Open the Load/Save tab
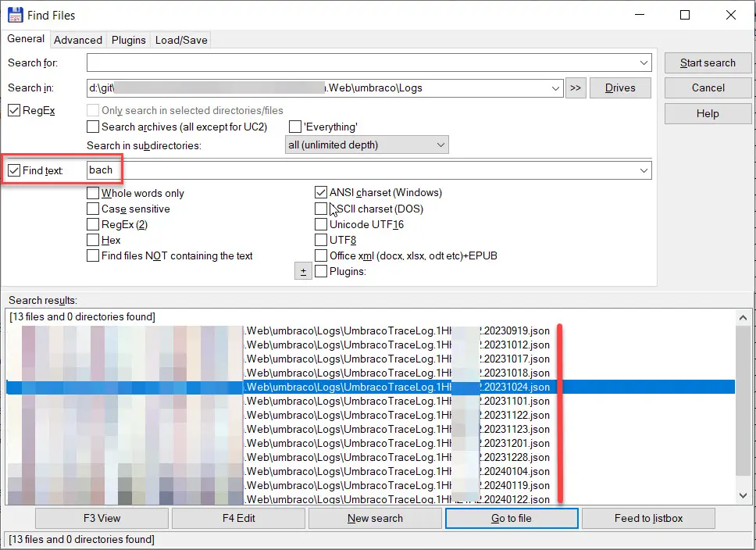Image resolution: width=756 pixels, height=550 pixels. click(180, 40)
